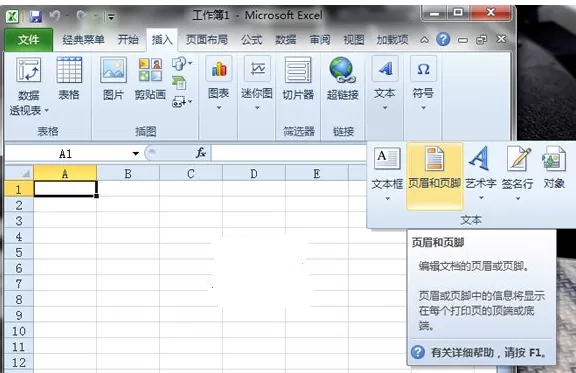This screenshot has height=373, width=576.
Task: Click 页眉和页脚 (Header & Footer)
Action: [x=435, y=176]
